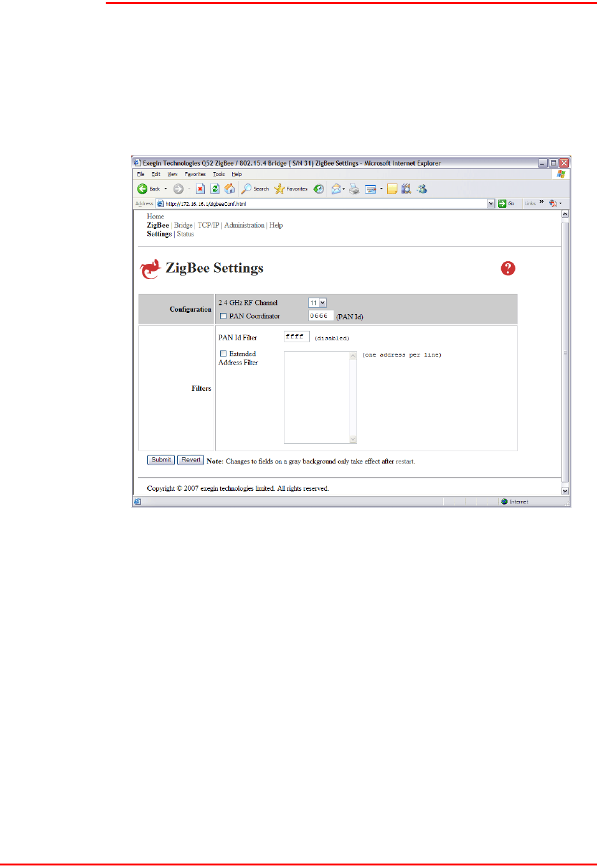Image resolution: width=597 pixels, height=868 pixels.
Task: Open the Mail icon dropdown arrow
Action: pyautogui.click(x=344, y=189)
